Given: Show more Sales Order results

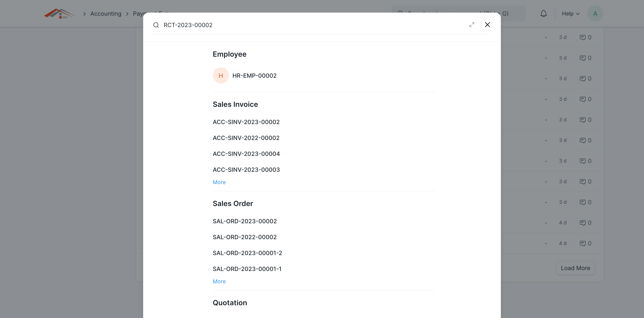Looking at the screenshot, I should pos(219,281).
